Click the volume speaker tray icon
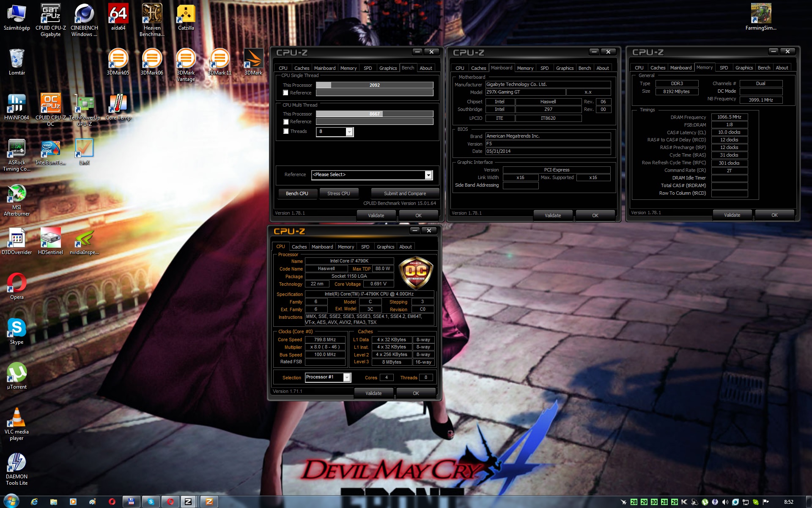 pos(725,502)
